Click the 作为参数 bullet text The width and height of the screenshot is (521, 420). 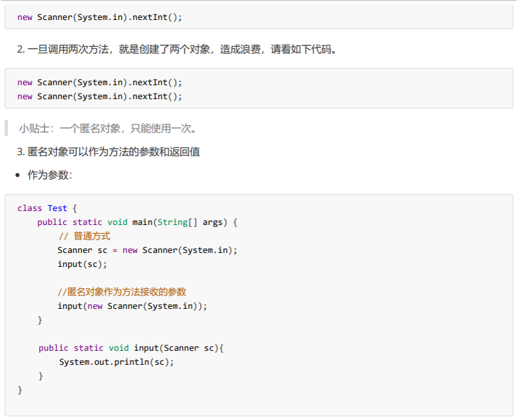tap(50, 175)
